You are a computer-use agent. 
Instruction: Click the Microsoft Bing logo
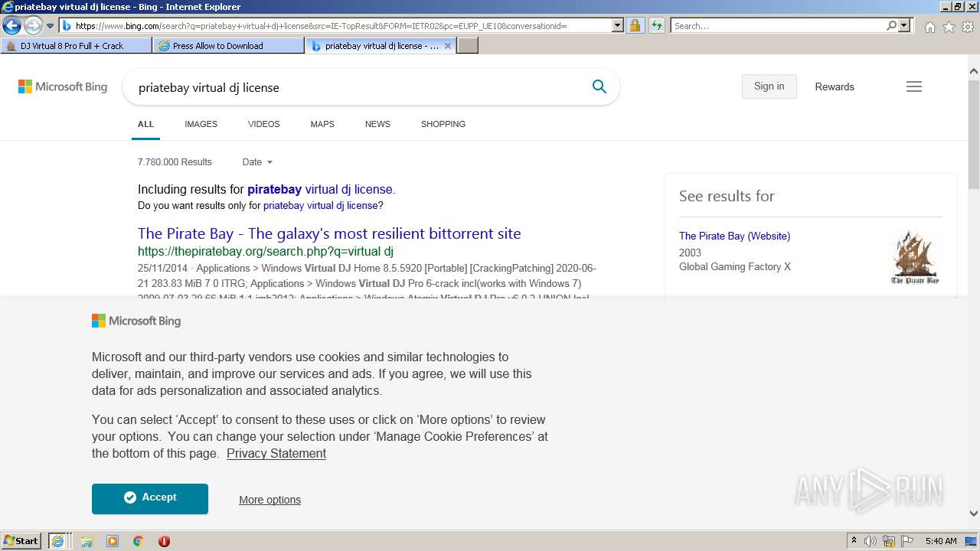[x=63, y=86]
